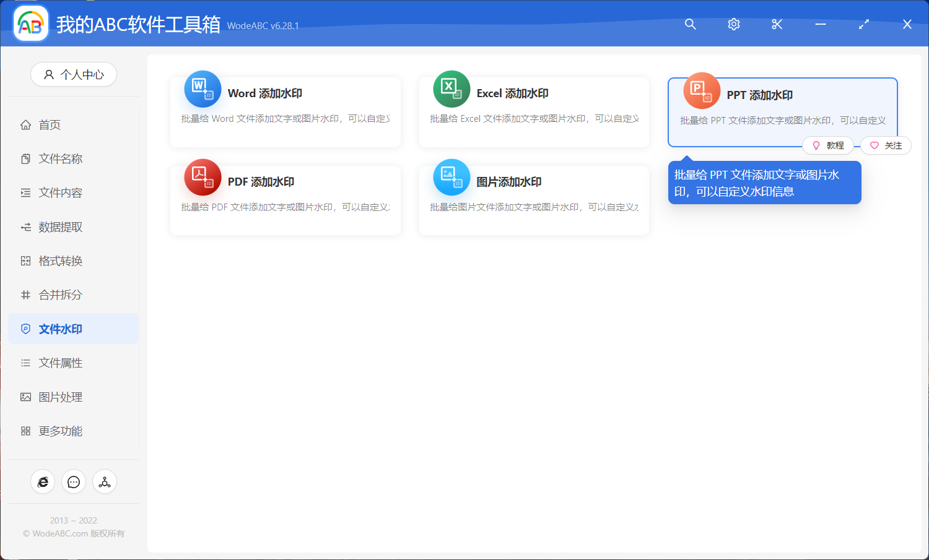This screenshot has height=560, width=929.
Task: Open the browser icon at sidebar bottom
Action: (43, 481)
